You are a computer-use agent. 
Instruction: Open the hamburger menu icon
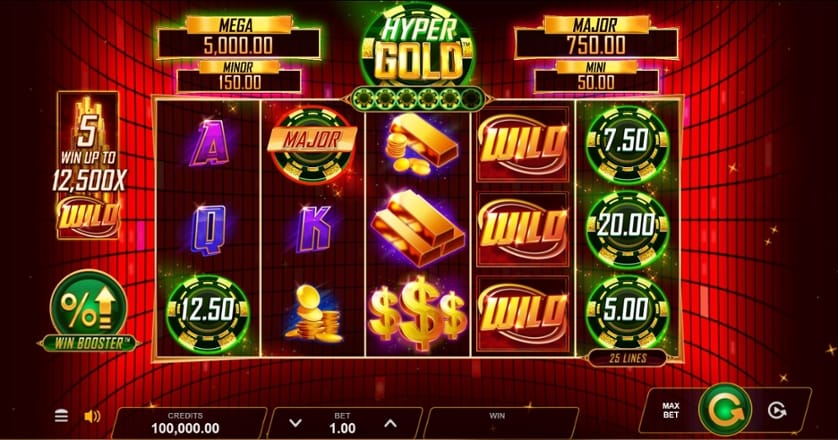coord(61,415)
